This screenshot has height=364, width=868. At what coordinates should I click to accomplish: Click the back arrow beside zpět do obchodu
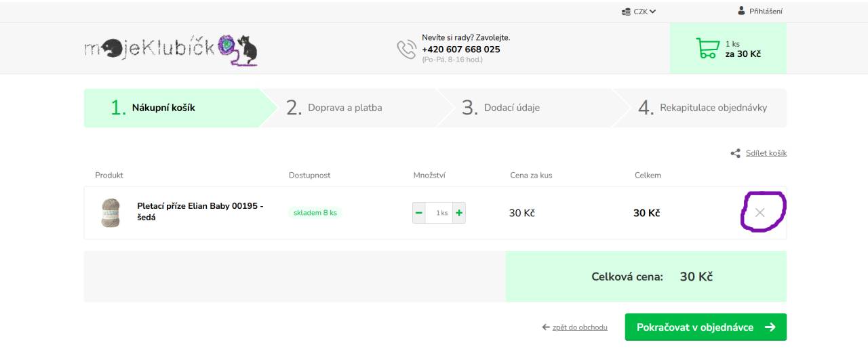546,327
